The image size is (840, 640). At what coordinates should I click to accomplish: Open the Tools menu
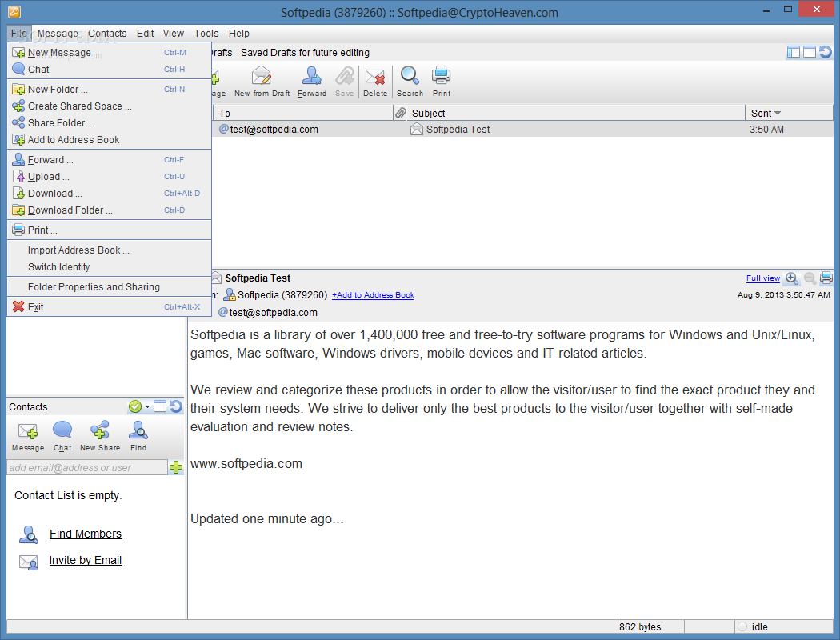(206, 34)
